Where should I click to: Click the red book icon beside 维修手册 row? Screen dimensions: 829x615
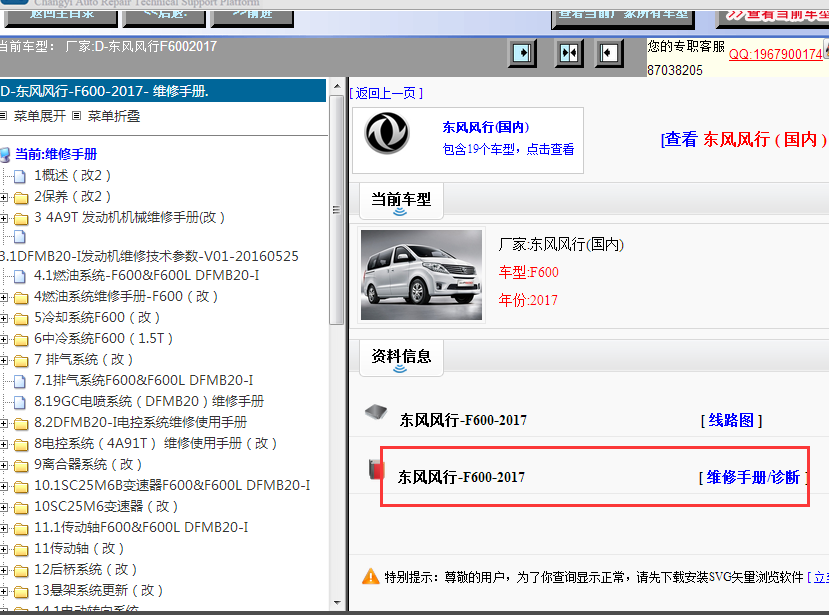pos(376,470)
